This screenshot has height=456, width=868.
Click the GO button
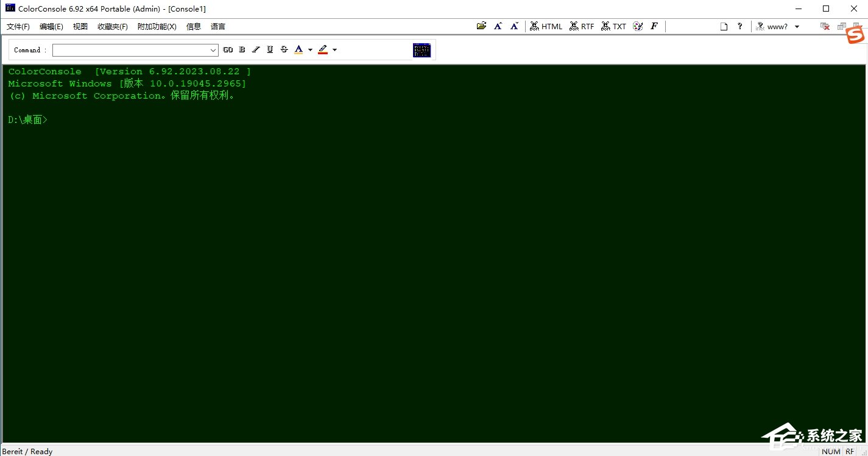(x=228, y=50)
